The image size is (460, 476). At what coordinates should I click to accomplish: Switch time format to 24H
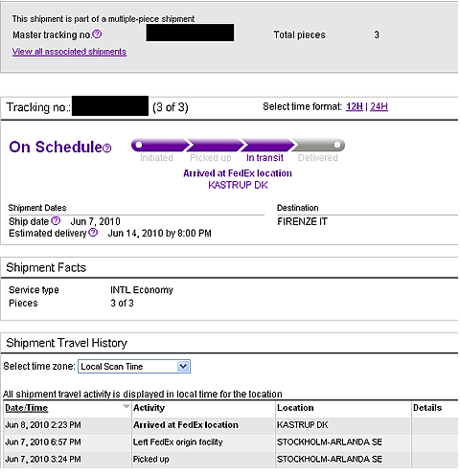click(x=379, y=106)
